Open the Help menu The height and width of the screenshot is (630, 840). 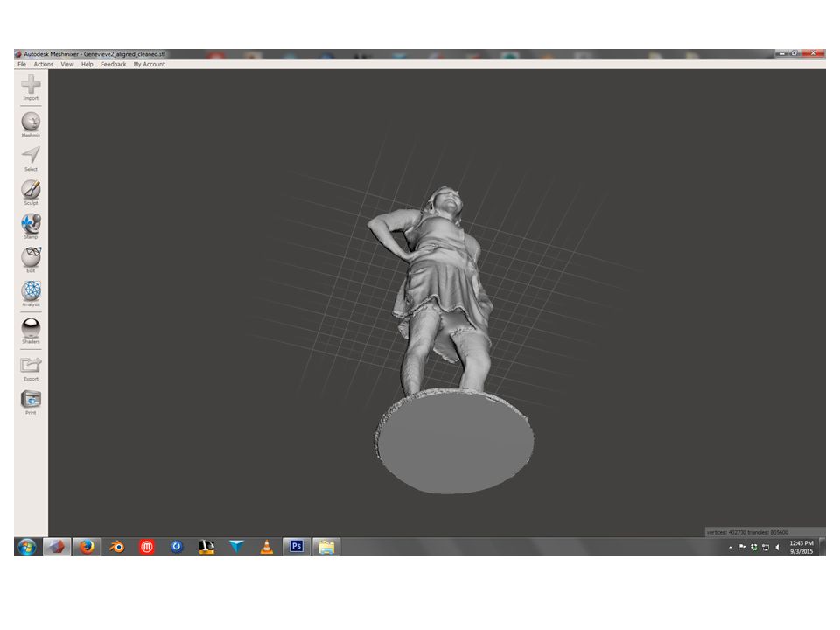[x=87, y=64]
